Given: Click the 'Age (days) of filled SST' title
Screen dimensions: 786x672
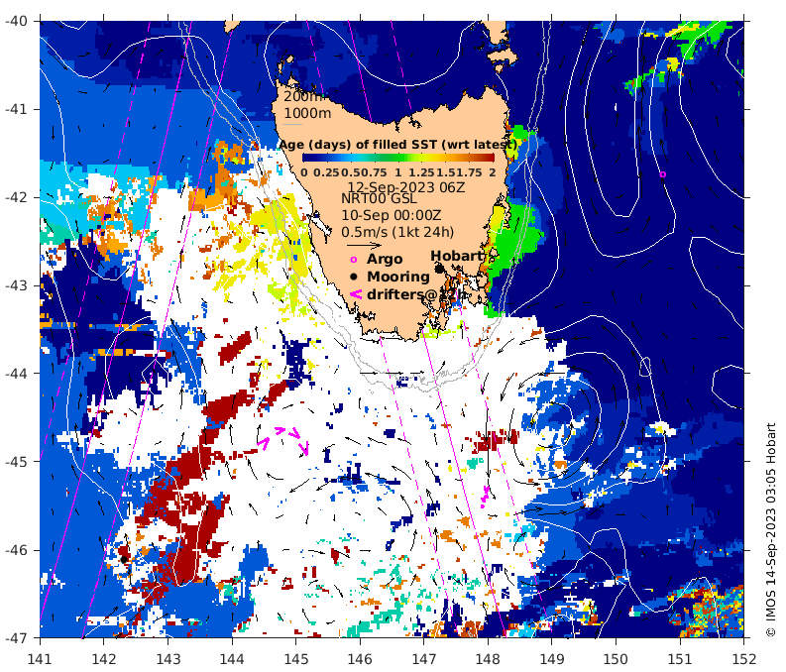Looking at the screenshot, I should pyautogui.click(x=397, y=145).
